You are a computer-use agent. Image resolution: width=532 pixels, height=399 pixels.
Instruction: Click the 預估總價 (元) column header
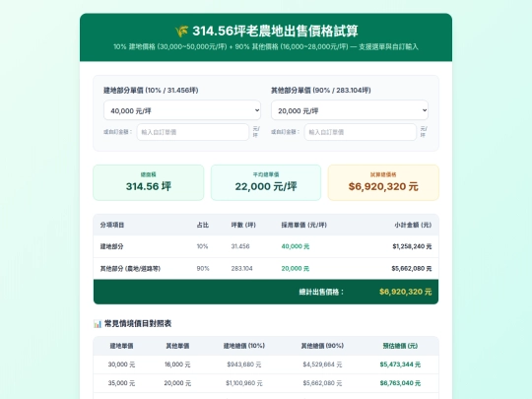[400, 346]
